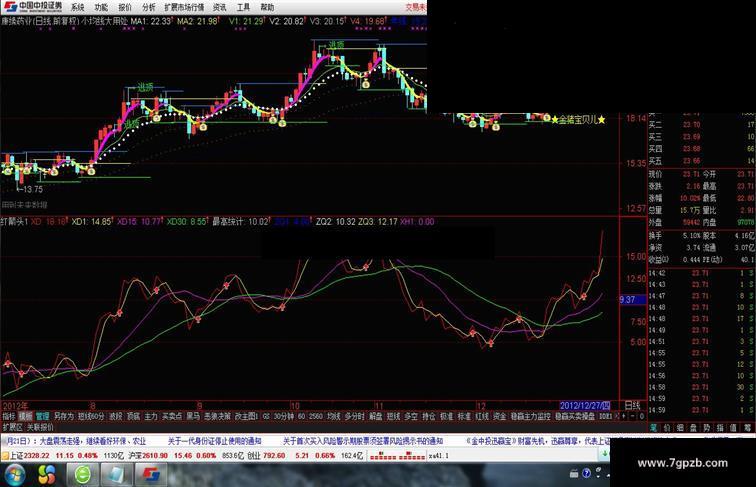This screenshot has height=487, width=756.
Task: Switch to the 30分钟 template
Action: 284,416
